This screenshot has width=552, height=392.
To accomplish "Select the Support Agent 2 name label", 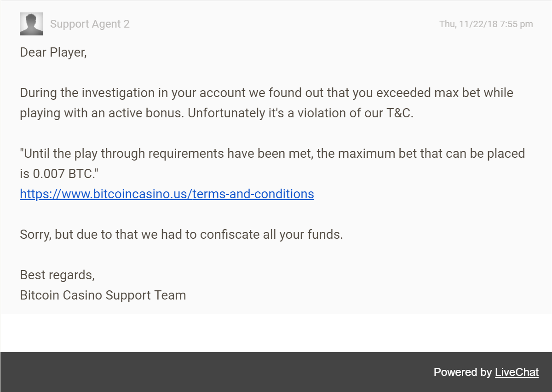I will [90, 24].
